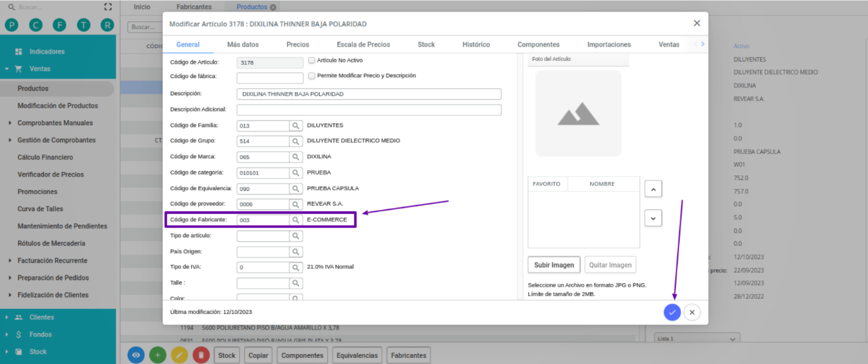The image size is (868, 364).
Task: Click the green add product button
Action: click(x=158, y=355)
